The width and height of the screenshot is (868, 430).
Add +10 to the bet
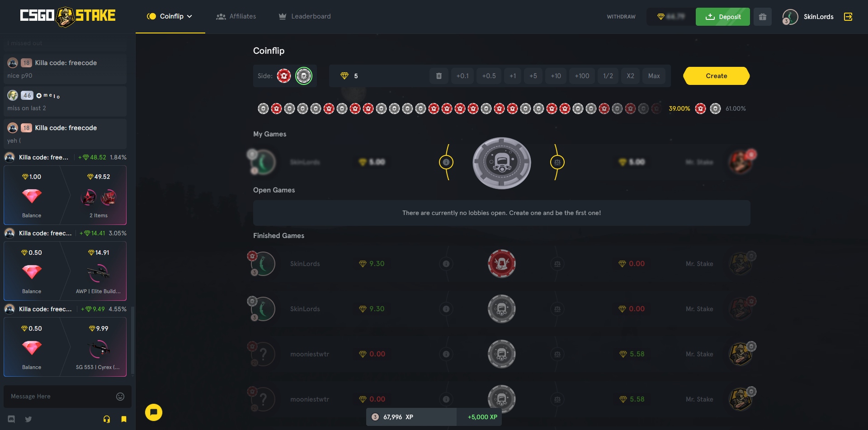[x=556, y=76]
